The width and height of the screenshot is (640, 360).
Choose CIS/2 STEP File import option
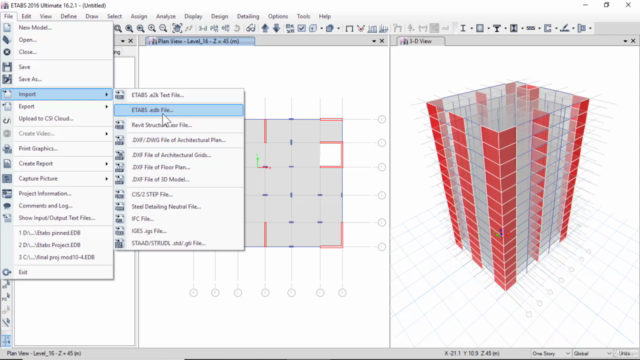pyautogui.click(x=178, y=195)
